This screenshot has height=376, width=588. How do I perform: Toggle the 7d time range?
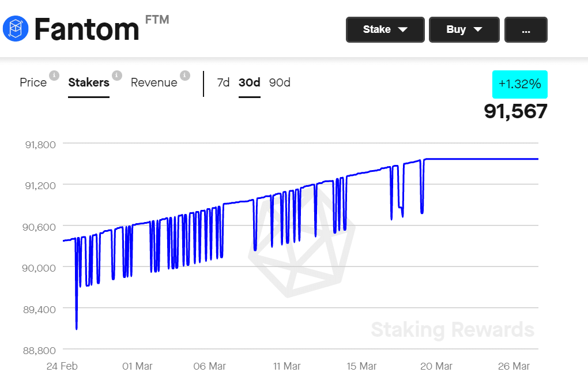(x=224, y=82)
